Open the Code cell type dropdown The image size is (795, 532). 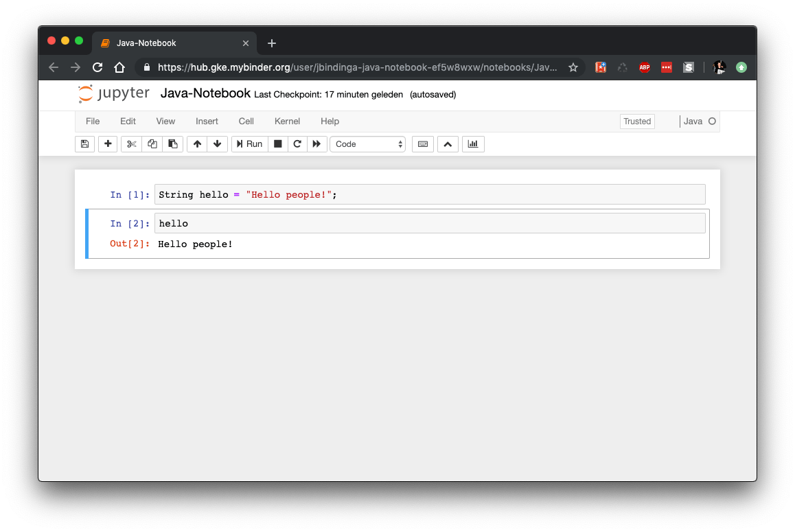pyautogui.click(x=367, y=143)
